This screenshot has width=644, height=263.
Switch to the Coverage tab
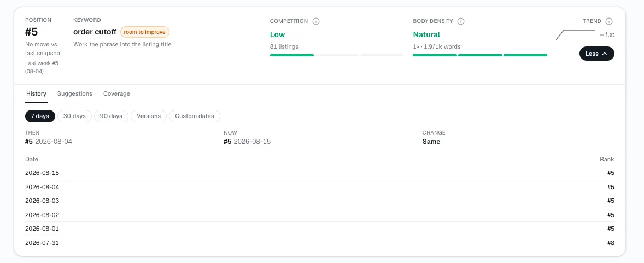tap(116, 93)
